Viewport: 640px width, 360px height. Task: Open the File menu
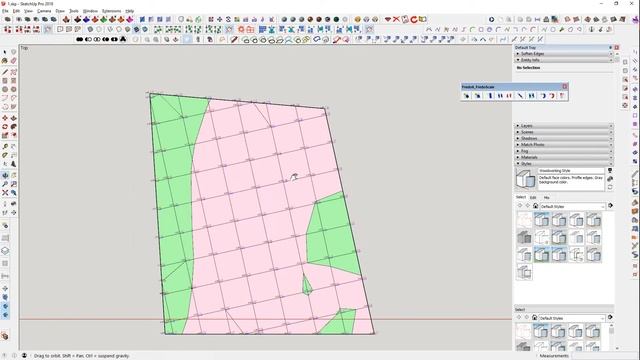click(x=5, y=11)
